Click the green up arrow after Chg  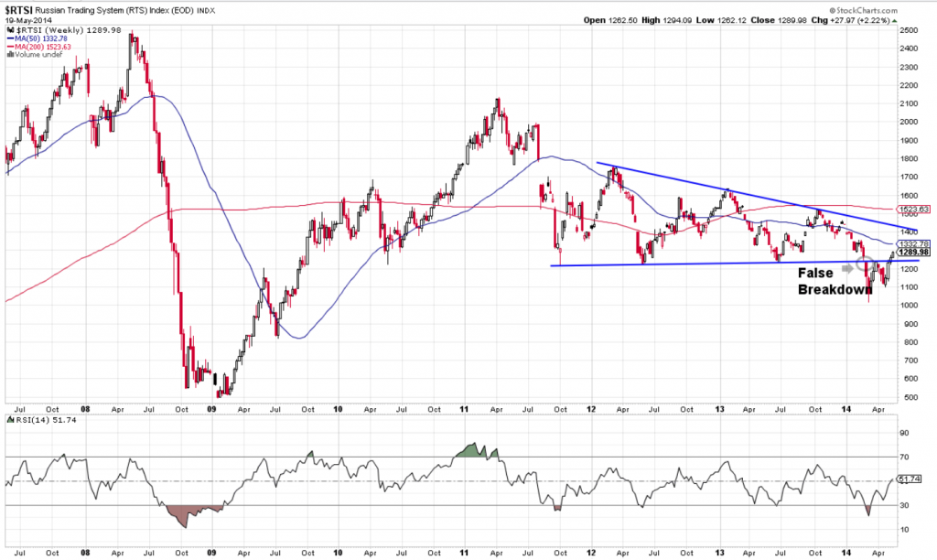click(895, 21)
